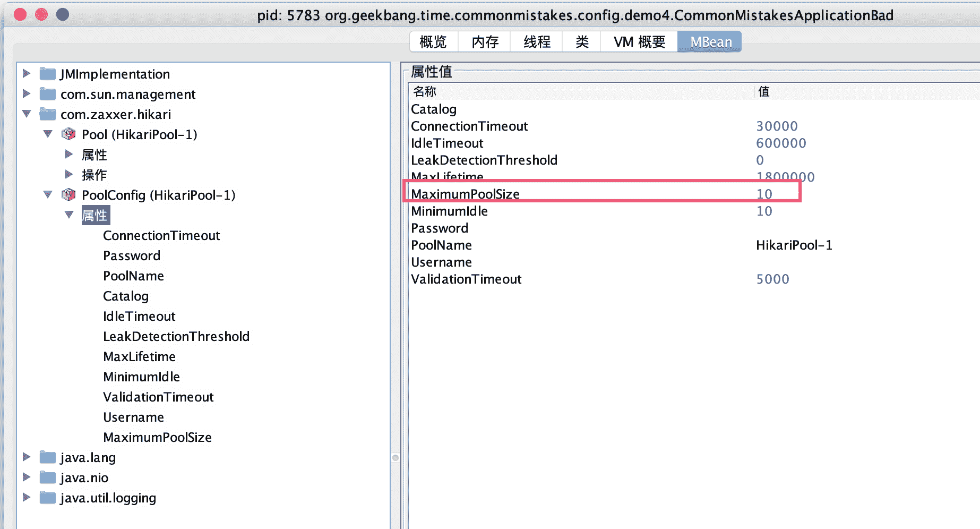Click the ValidationTimeout value 5000

pos(772,279)
